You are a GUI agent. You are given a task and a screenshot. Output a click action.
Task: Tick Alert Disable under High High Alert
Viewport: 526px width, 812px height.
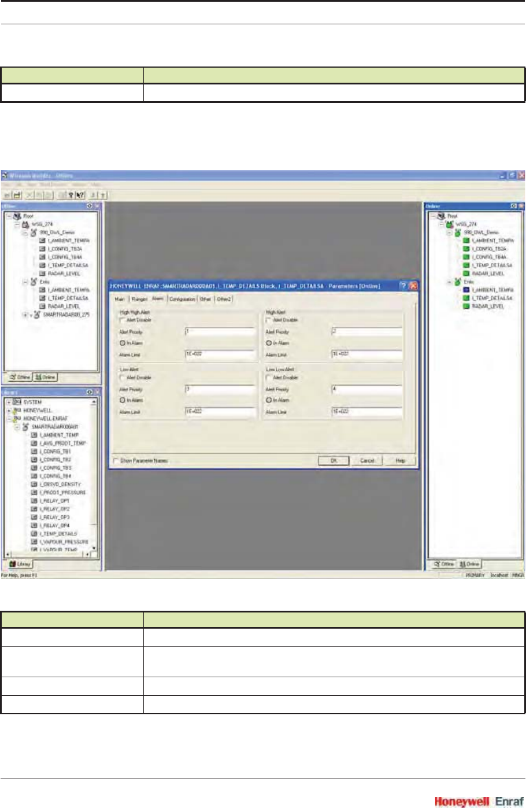[x=122, y=320]
